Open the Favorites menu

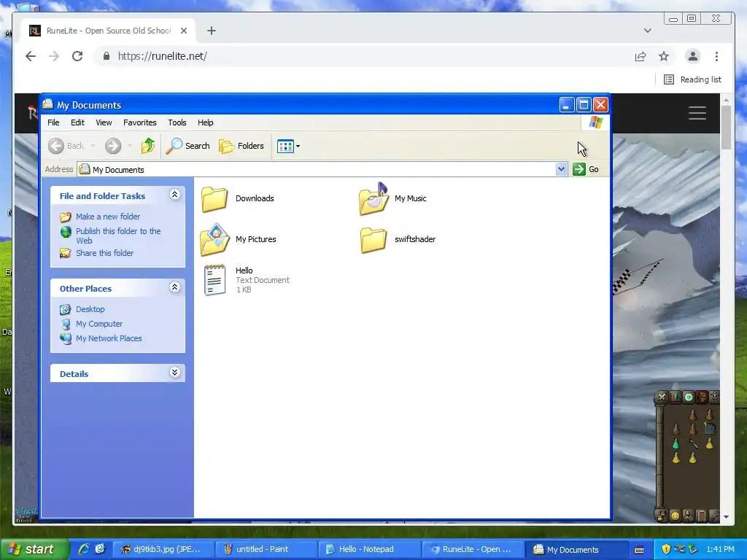pyautogui.click(x=139, y=122)
